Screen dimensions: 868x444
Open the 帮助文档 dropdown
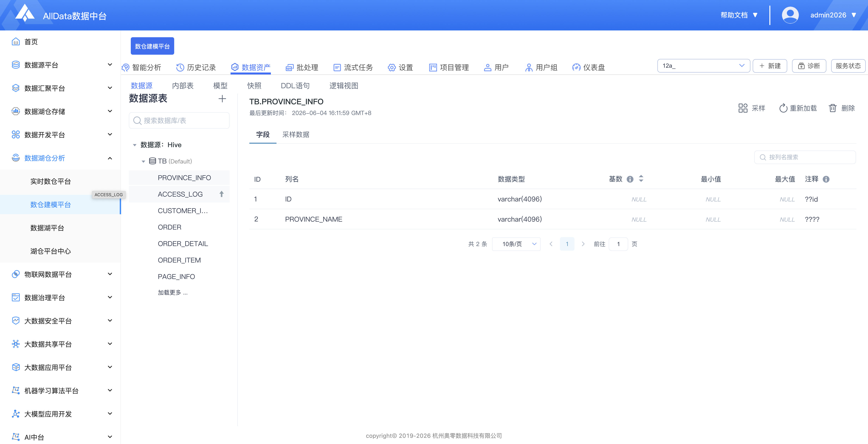tap(739, 15)
